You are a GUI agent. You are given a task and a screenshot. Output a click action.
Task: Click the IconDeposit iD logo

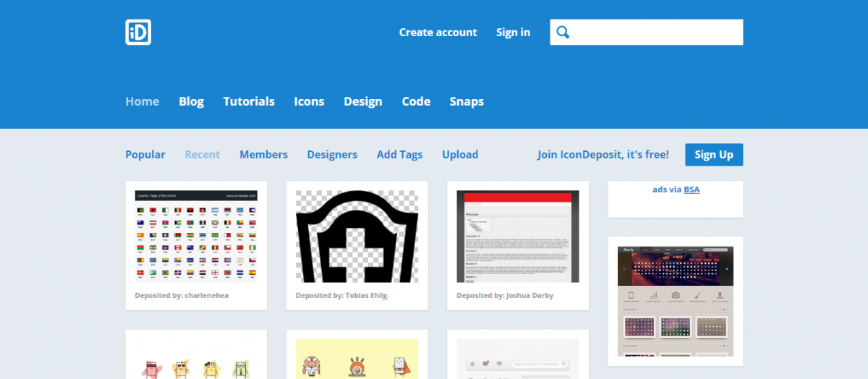(x=138, y=32)
